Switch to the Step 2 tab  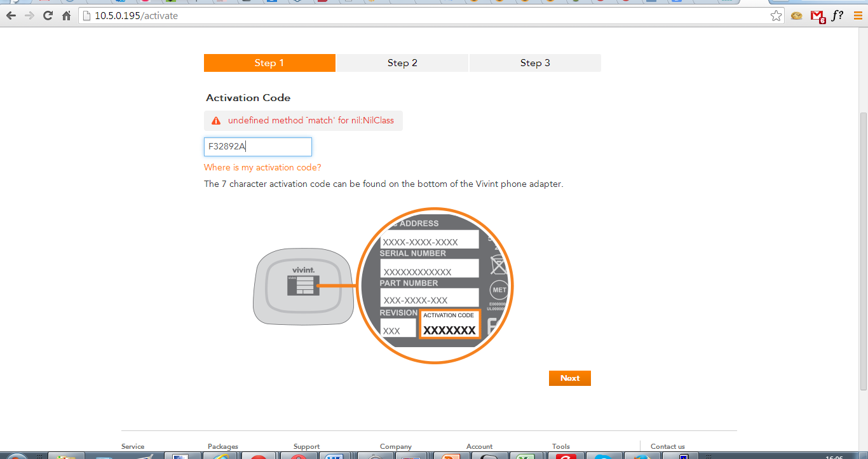coord(402,63)
